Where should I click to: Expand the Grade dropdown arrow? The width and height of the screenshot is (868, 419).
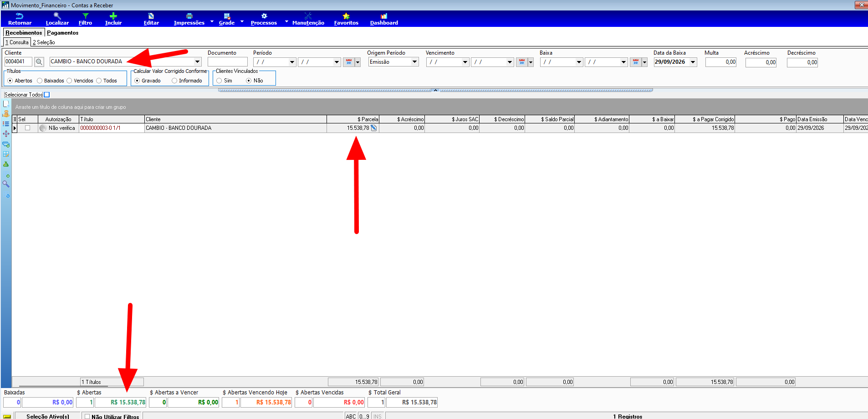click(x=242, y=21)
